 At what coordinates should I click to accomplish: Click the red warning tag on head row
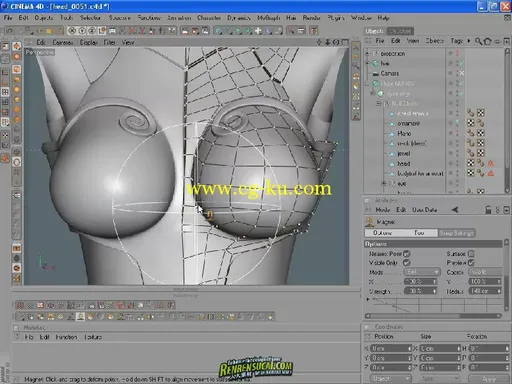click(x=491, y=163)
